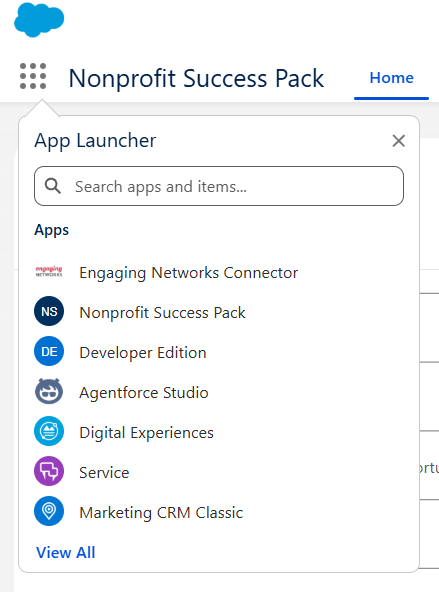The width and height of the screenshot is (439, 592).
Task: Launch Nonprofit Success Pack from list
Action: pyautogui.click(x=162, y=313)
